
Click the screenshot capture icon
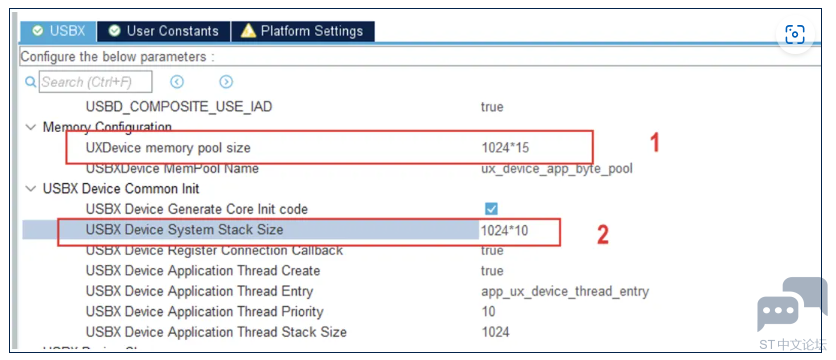794,35
